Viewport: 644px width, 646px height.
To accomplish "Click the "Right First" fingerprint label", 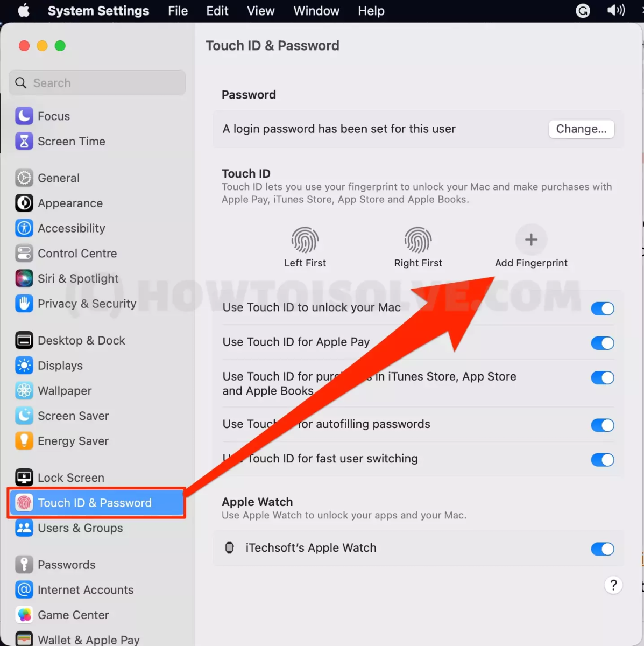I will click(418, 263).
